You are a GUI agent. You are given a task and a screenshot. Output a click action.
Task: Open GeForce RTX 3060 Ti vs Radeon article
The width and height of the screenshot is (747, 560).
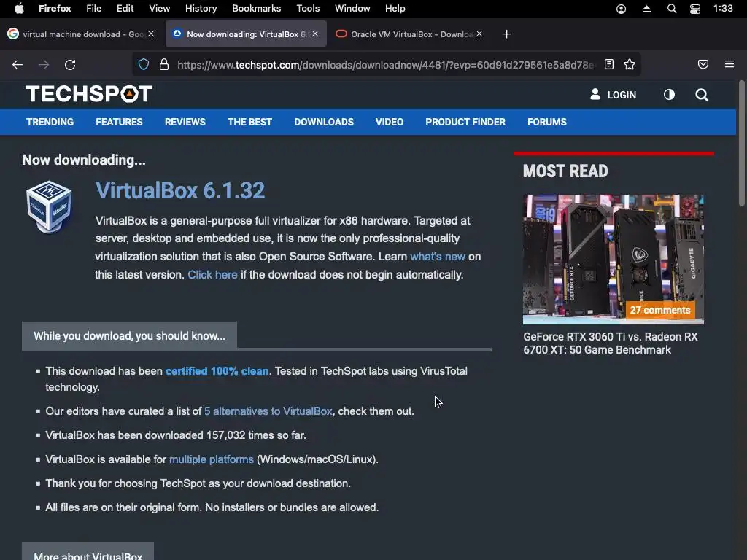[x=611, y=343]
